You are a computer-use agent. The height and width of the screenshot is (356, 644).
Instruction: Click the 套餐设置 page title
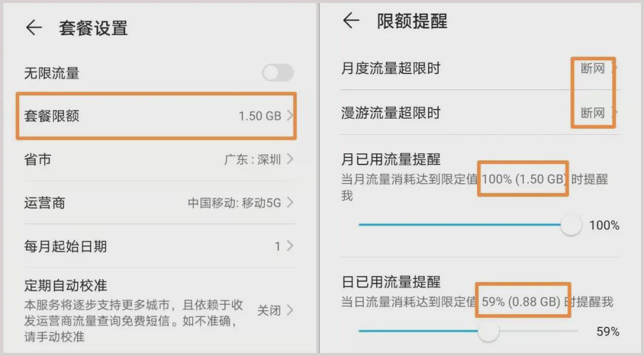tap(93, 29)
